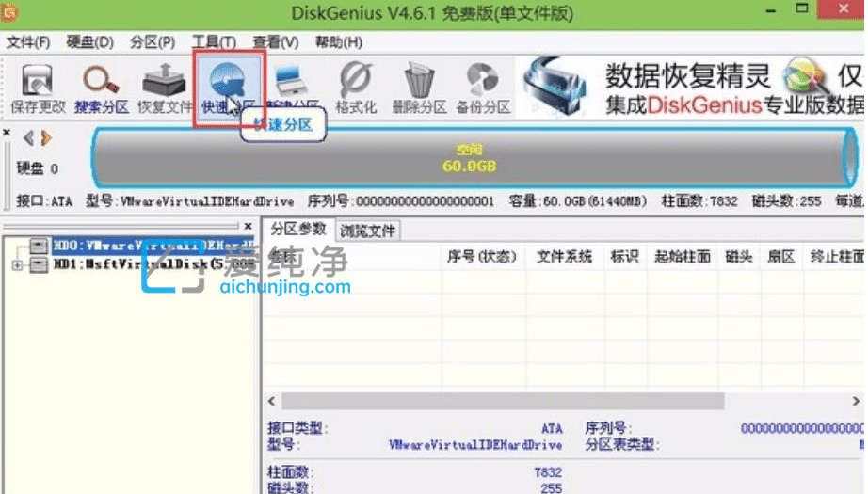Open the 帮助(H) menu

coord(338,42)
